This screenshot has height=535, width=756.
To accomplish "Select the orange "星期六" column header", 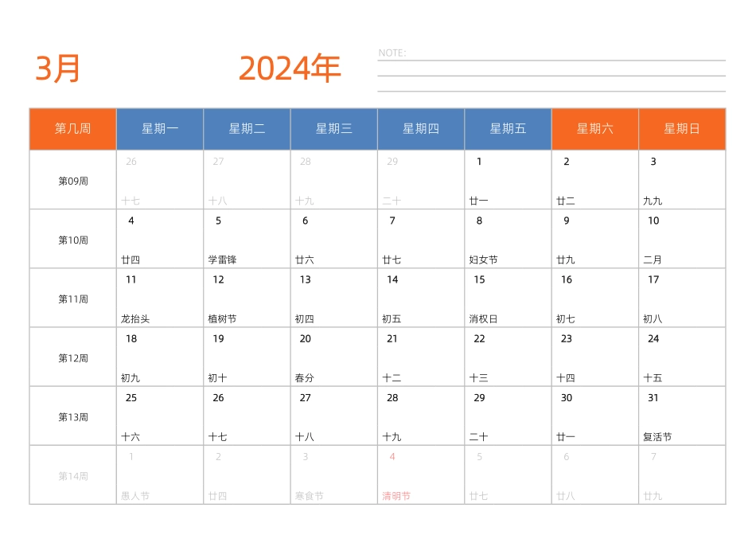I will pos(595,129).
